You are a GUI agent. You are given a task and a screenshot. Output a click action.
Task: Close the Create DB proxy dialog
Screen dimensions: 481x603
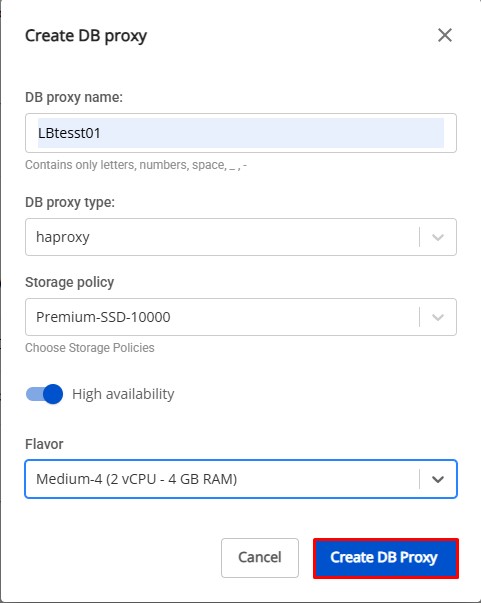pos(445,35)
